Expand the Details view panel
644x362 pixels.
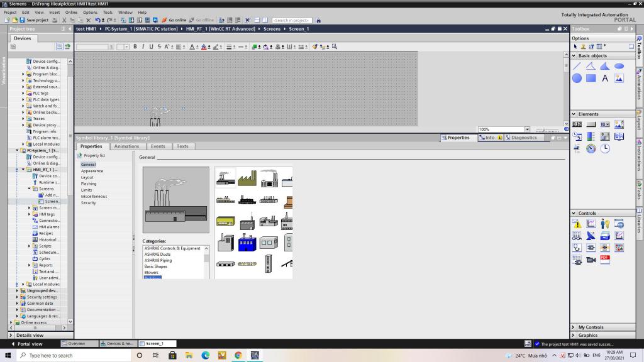(x=11, y=335)
